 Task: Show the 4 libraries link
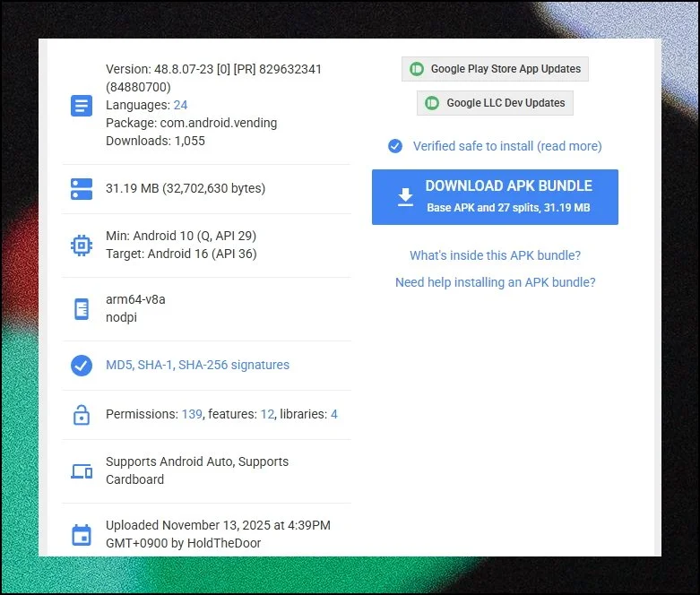tap(334, 414)
